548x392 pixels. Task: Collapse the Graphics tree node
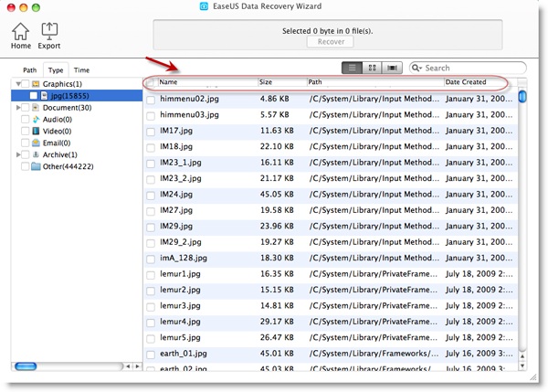[x=18, y=84]
